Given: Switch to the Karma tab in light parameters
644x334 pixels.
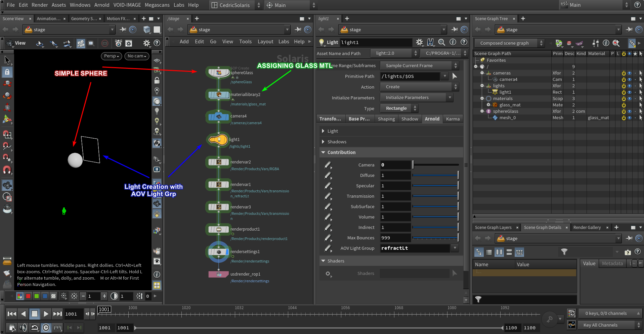Looking at the screenshot, I should 453,119.
